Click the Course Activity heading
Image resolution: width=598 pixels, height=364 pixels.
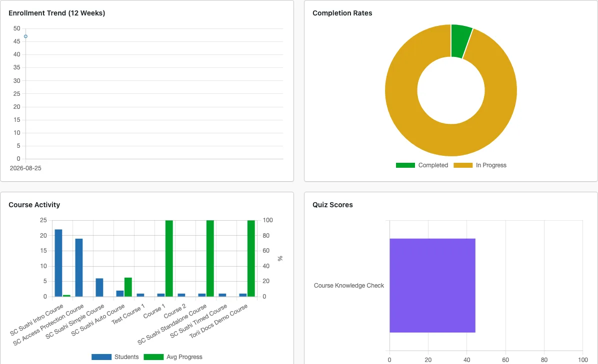pos(34,205)
